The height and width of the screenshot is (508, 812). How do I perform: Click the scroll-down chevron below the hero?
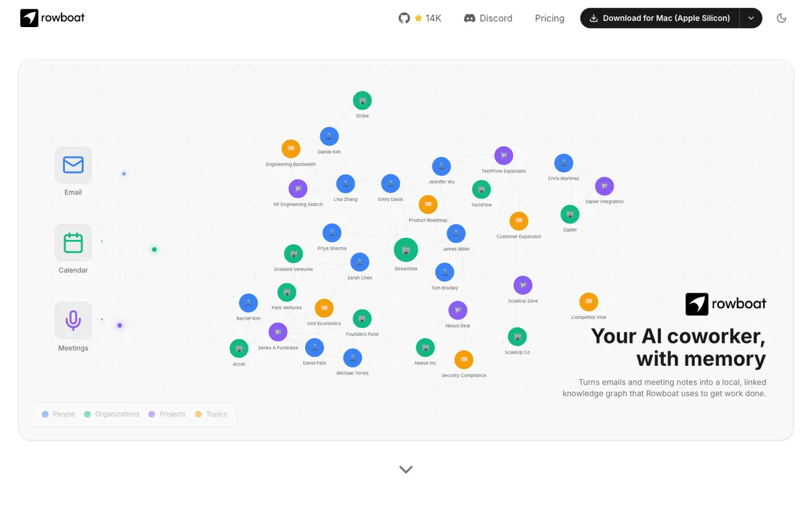tap(406, 469)
